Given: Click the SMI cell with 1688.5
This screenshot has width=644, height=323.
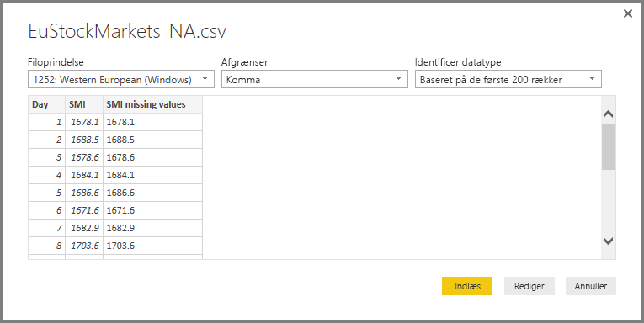Looking at the screenshot, I should click(x=84, y=140).
